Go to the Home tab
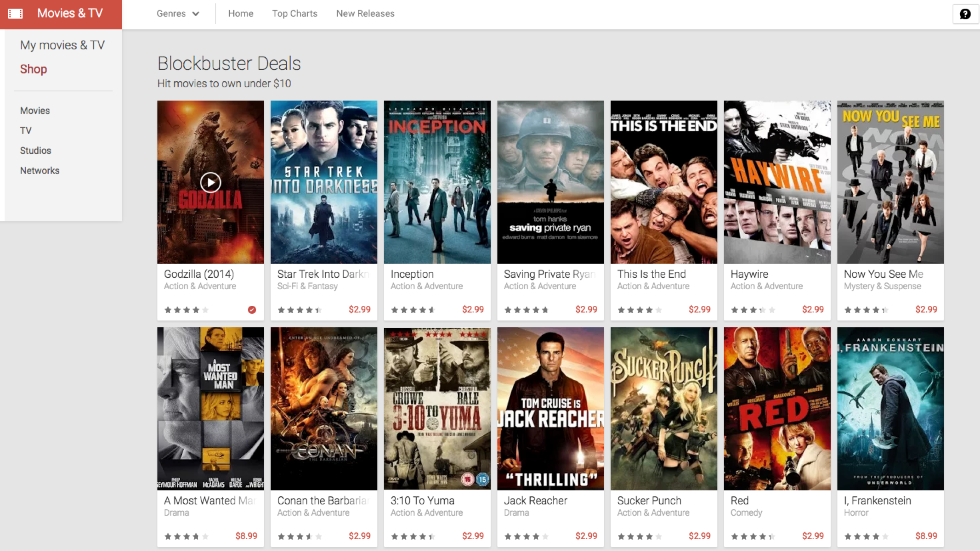 pos(241,14)
